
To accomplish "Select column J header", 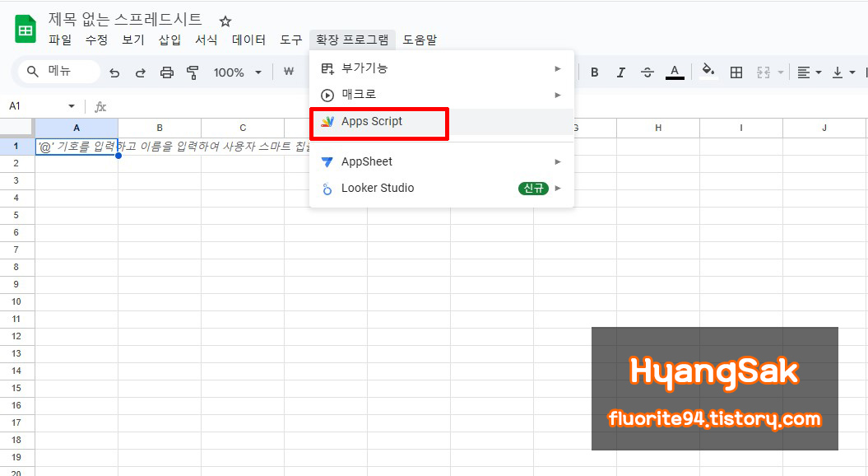I will 824,128.
